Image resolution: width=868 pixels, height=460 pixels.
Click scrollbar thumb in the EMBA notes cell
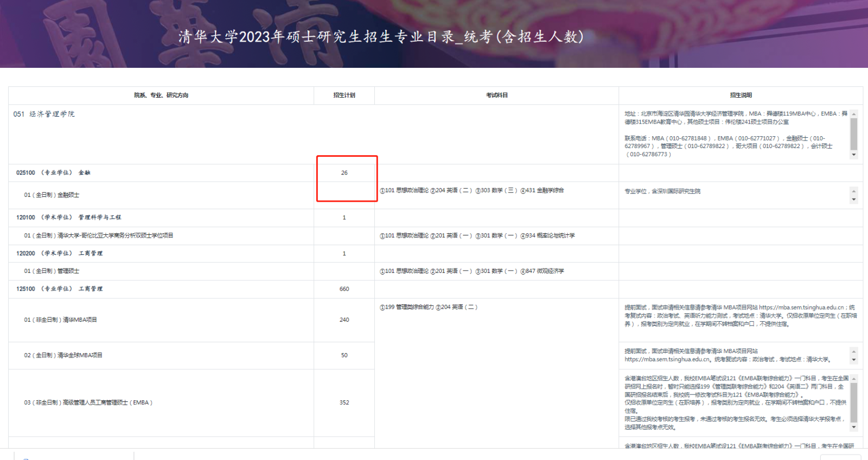[854, 403]
